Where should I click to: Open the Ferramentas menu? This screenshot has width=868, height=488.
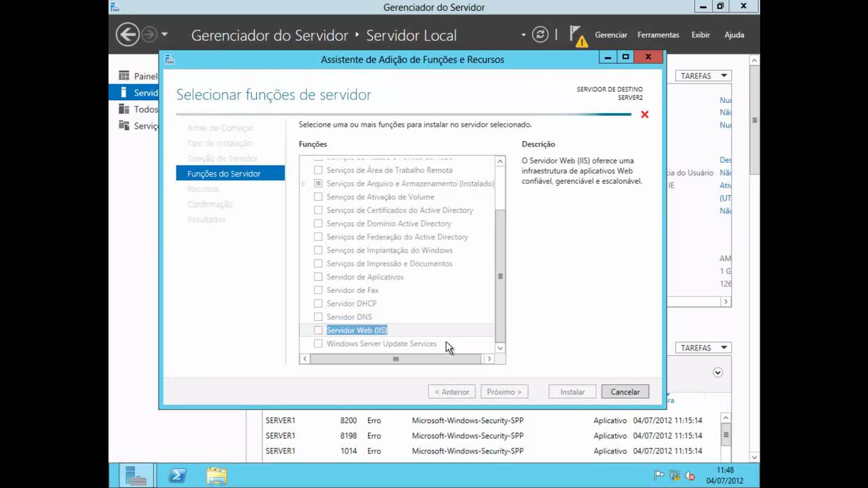click(x=658, y=35)
